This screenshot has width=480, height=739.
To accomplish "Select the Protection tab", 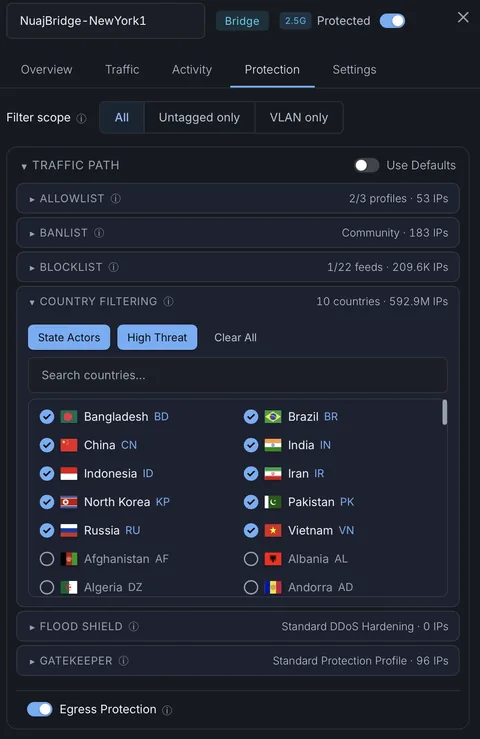I will 272,70.
